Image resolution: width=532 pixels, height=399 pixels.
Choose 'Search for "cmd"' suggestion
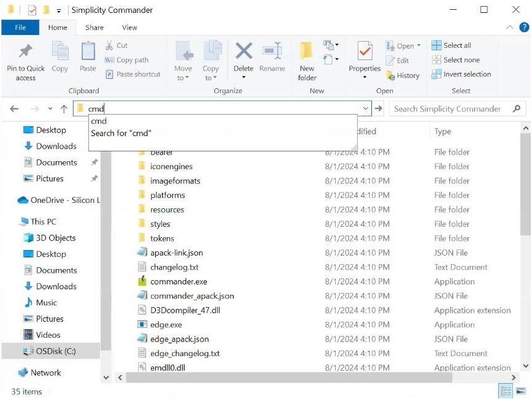(121, 133)
